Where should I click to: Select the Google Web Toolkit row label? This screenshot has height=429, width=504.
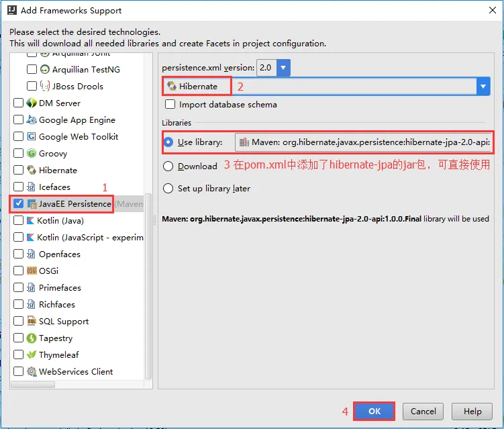tap(79, 137)
